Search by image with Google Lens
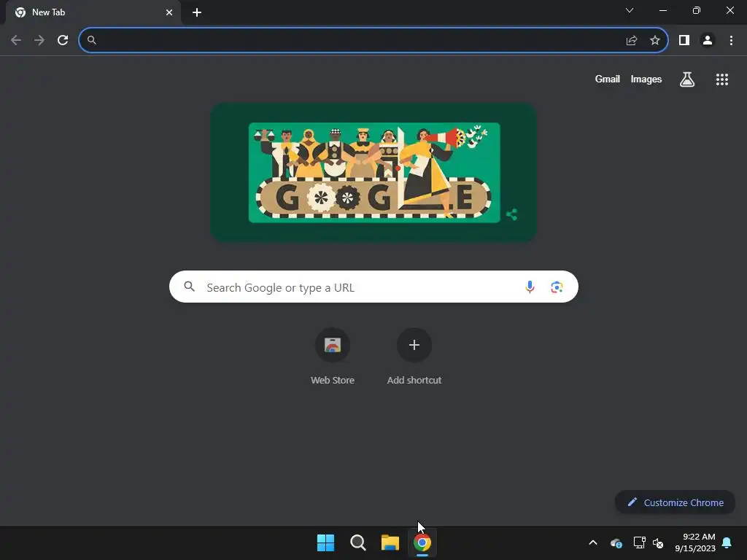Image resolution: width=747 pixels, height=560 pixels. tap(557, 287)
